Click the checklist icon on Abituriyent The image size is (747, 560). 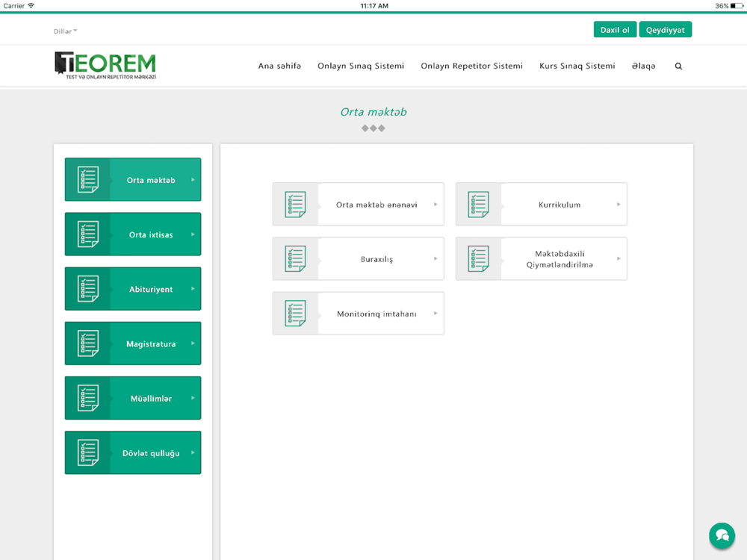[x=88, y=288]
